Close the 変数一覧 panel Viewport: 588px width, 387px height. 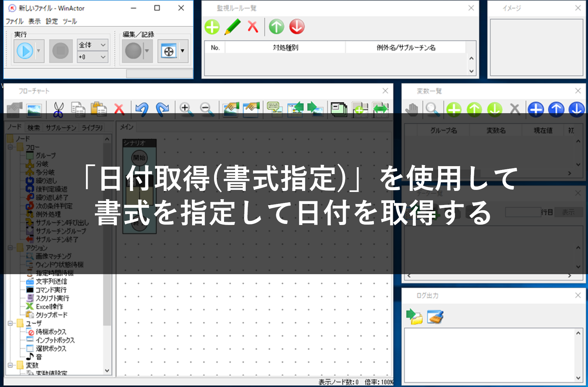(x=578, y=91)
